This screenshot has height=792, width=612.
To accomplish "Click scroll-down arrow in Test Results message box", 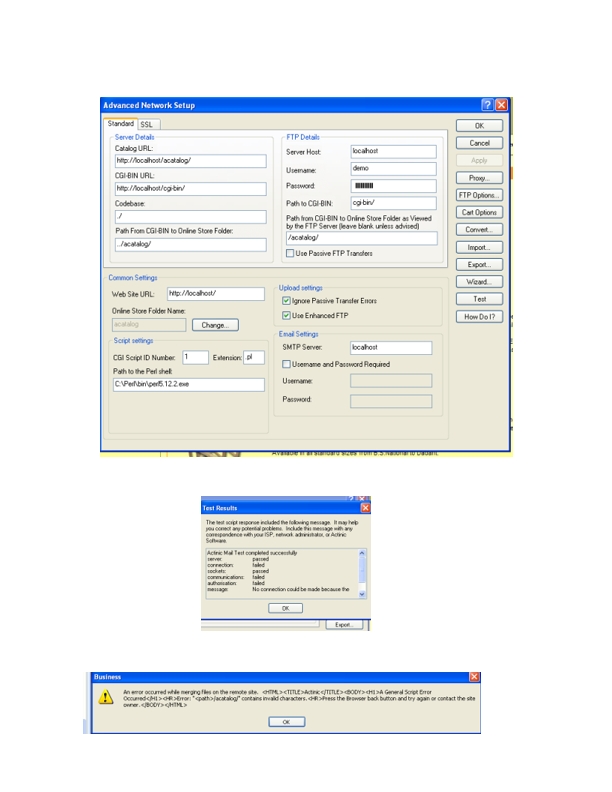I will tap(362, 591).
